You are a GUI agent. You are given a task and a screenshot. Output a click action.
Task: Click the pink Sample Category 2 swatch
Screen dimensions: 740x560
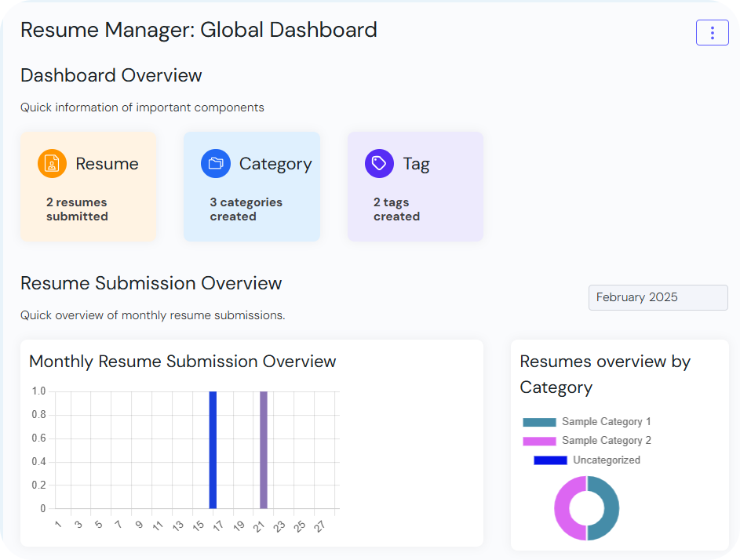(539, 441)
